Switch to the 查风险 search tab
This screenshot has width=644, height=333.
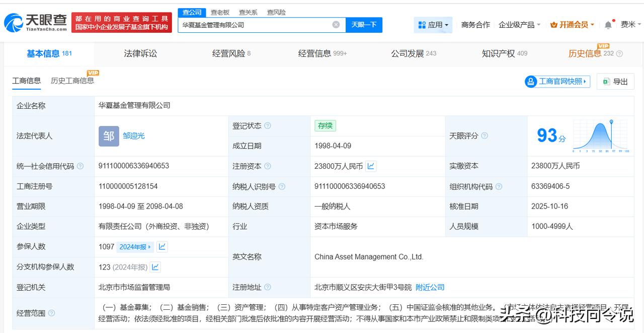[x=276, y=12]
